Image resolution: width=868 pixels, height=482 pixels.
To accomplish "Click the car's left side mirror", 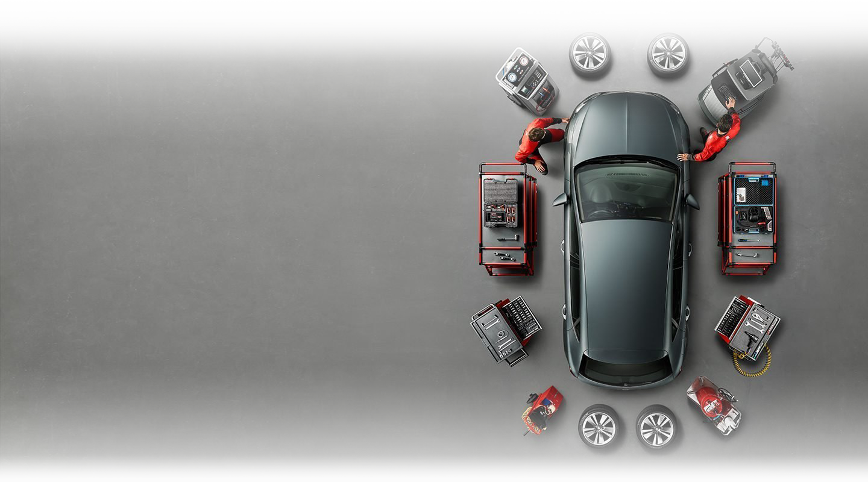I will coord(560,199).
